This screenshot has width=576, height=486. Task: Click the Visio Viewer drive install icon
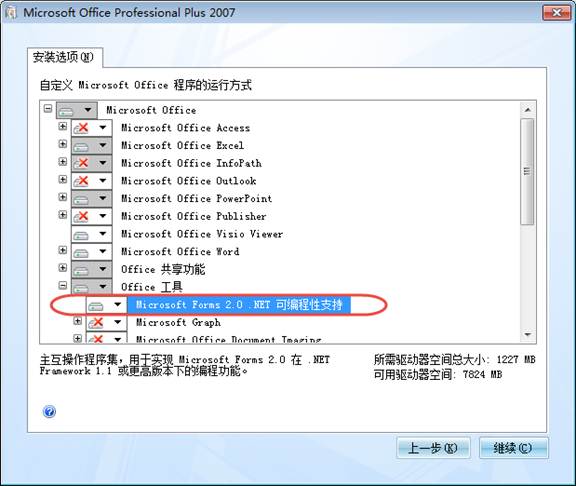tap(81, 235)
